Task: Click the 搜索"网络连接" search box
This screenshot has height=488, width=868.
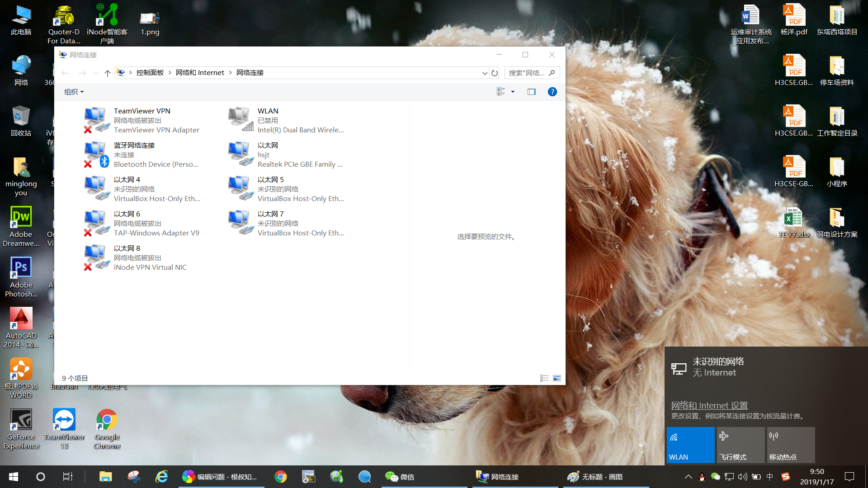Action: 527,73
